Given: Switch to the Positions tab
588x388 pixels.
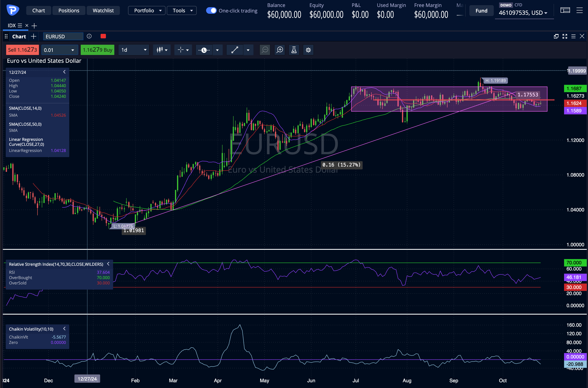Looking at the screenshot, I should pos(69,10).
